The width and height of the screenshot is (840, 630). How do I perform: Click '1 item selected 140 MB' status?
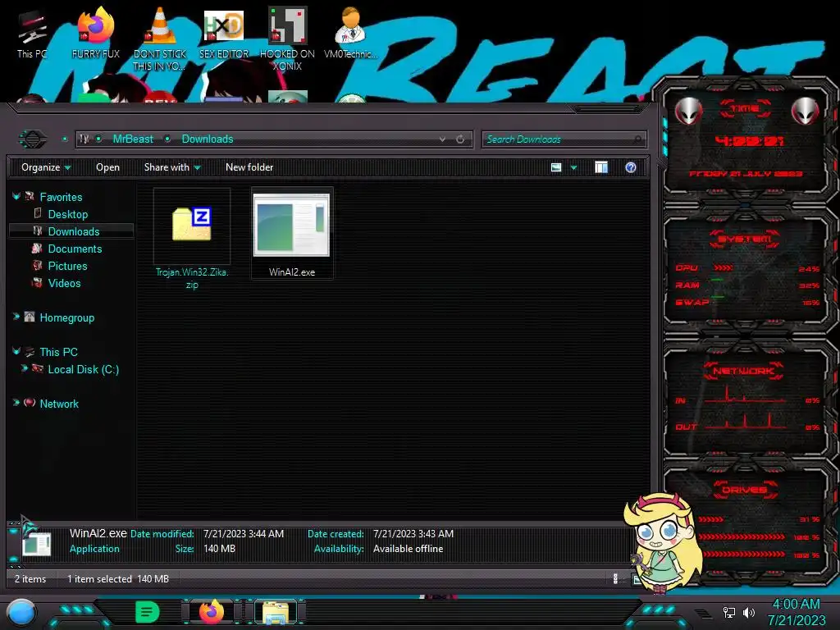(118, 578)
